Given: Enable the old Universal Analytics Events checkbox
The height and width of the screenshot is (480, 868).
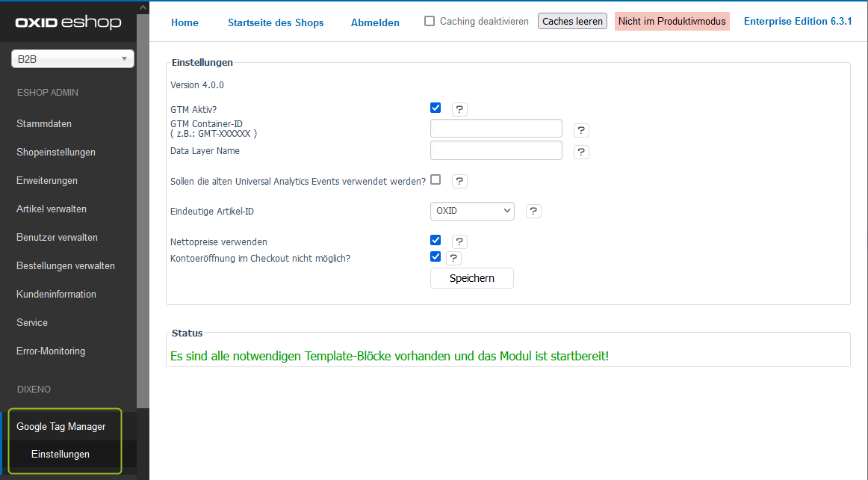Looking at the screenshot, I should (435, 179).
